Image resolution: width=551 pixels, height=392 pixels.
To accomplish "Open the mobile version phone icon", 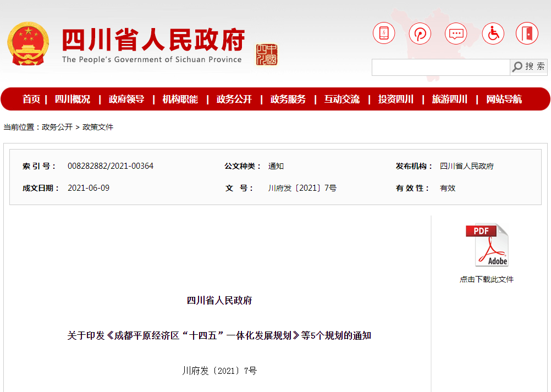I will click(x=384, y=34).
